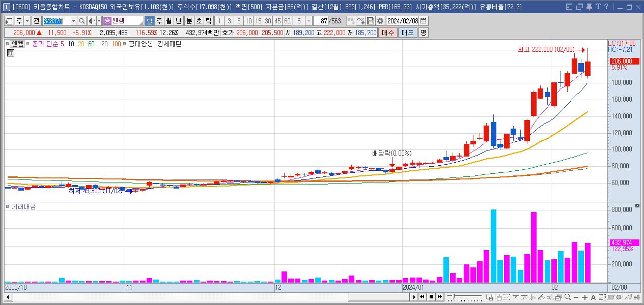Click the last crosshair icon in bottom toolbar

pyautogui.click(x=637, y=297)
